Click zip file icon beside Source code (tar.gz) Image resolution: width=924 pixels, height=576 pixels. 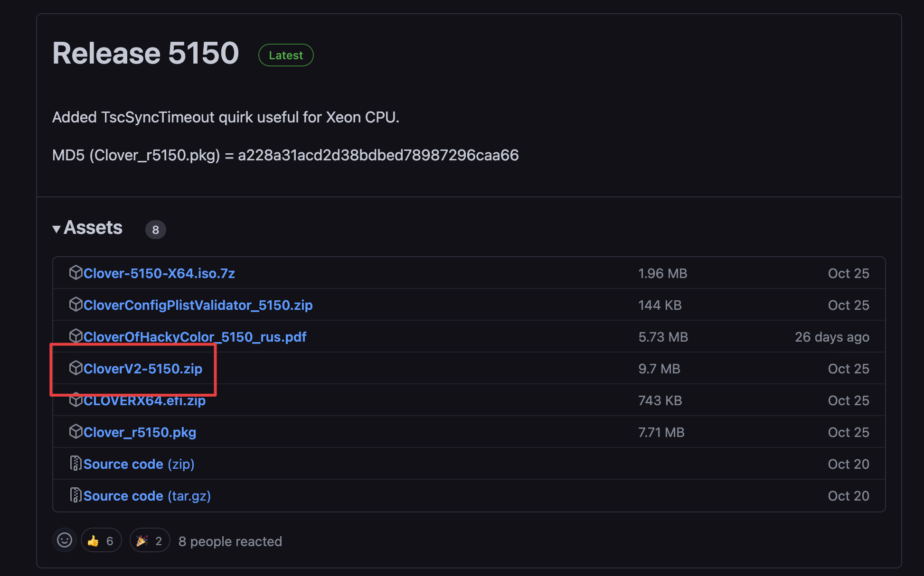(75, 495)
